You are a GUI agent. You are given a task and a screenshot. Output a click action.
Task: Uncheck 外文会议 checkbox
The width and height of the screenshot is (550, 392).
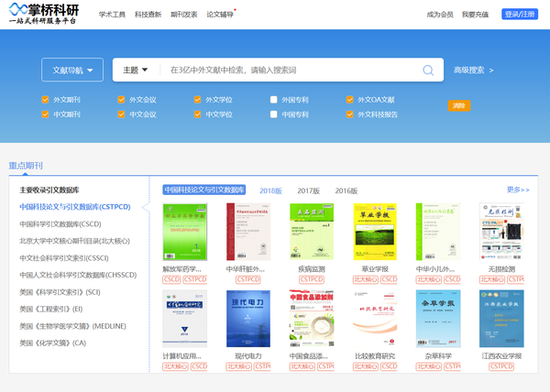pos(121,100)
